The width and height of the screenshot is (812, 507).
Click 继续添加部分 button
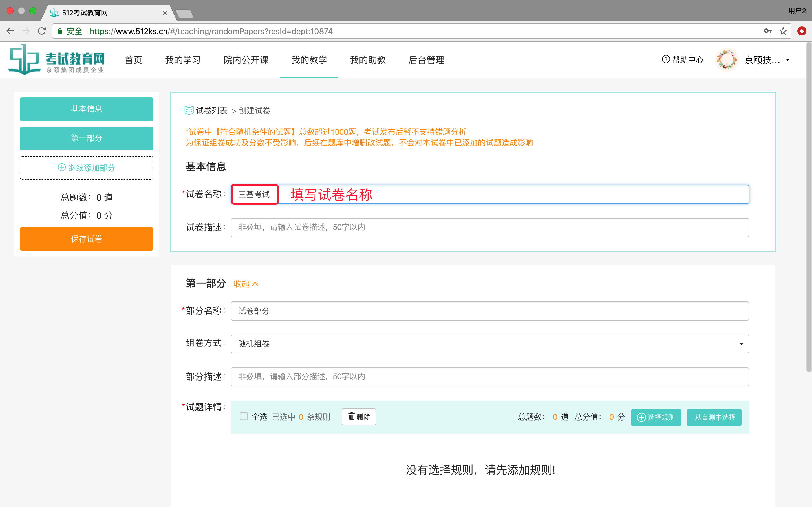[x=87, y=168]
